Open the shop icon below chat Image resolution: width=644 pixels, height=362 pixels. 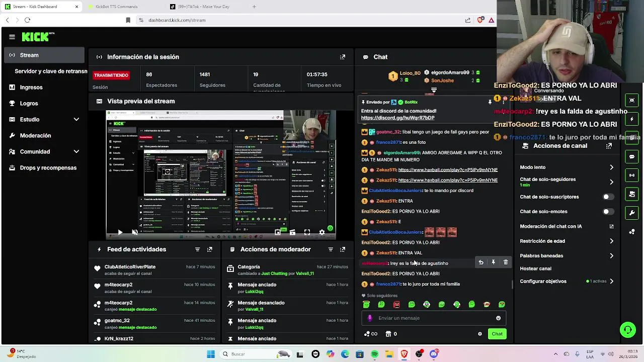388,334
